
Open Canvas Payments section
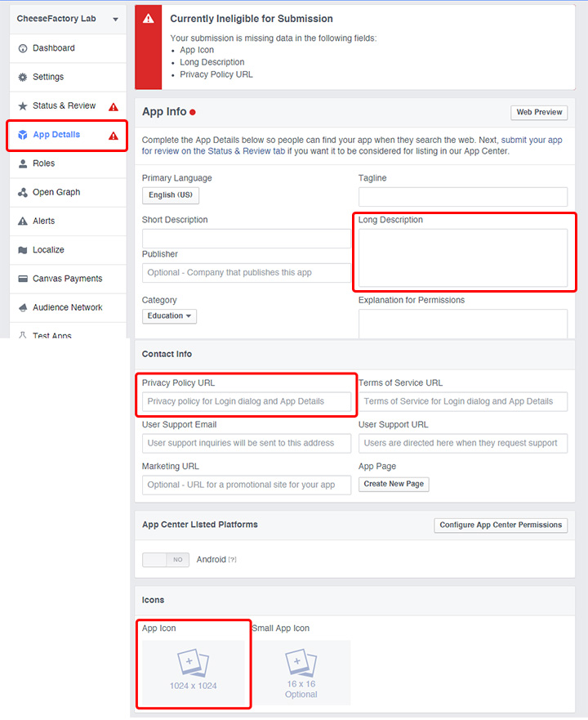pyautogui.click(x=68, y=279)
